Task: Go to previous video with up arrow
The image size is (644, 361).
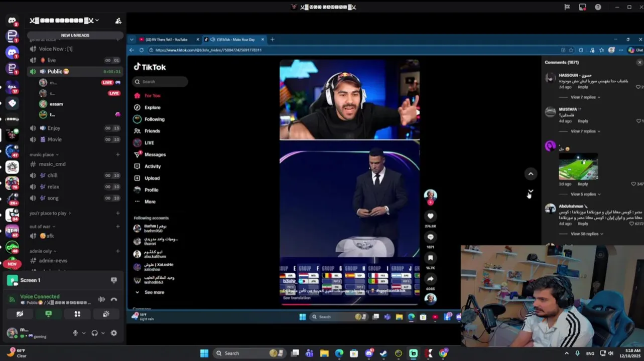Action: tap(531, 174)
